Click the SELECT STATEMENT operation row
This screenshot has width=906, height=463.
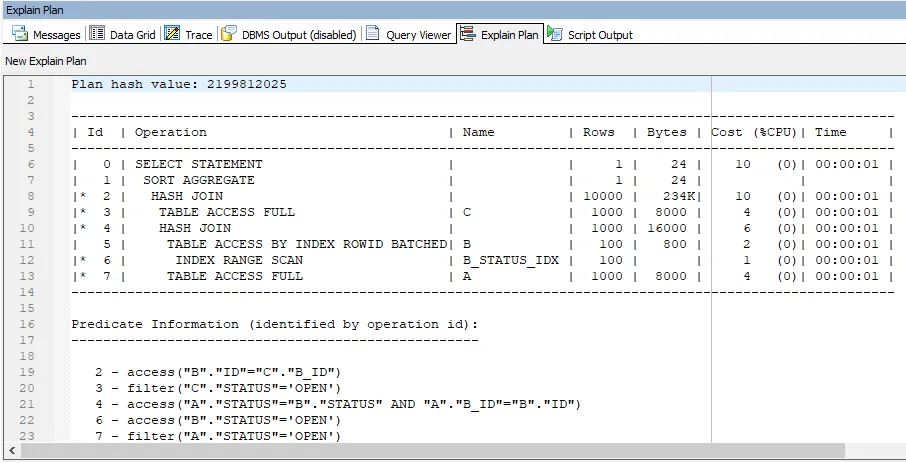(199, 164)
